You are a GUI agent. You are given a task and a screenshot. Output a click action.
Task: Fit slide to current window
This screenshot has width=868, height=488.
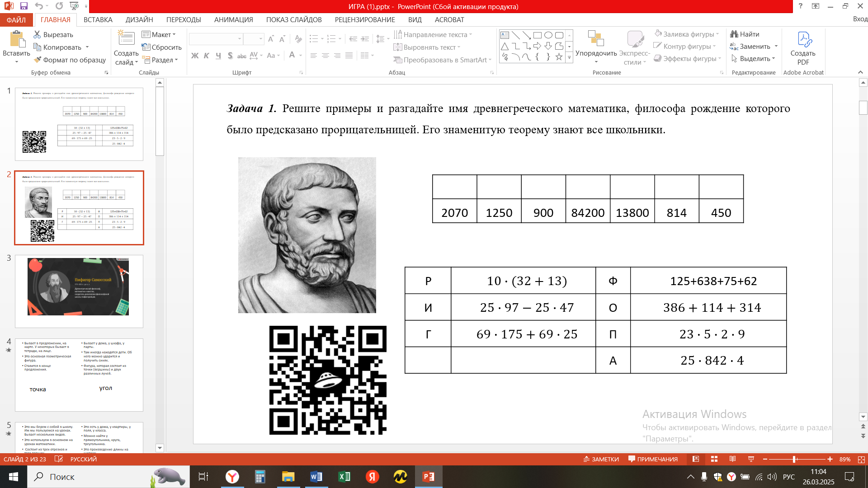pyautogui.click(x=861, y=459)
